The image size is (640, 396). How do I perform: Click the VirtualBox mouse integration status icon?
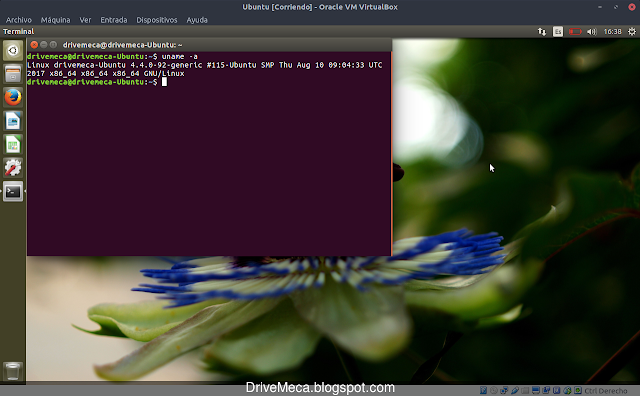pyautogui.click(x=567, y=390)
